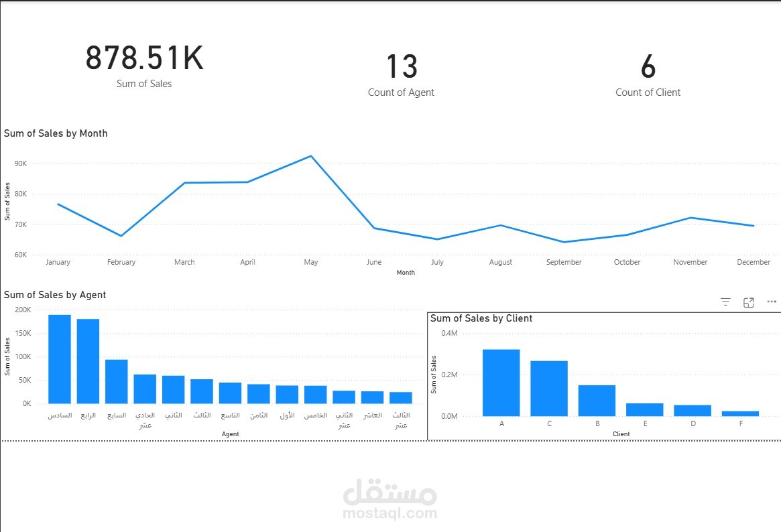Select the bar for client E
Viewport: 781px width, 532px height.
(x=644, y=409)
